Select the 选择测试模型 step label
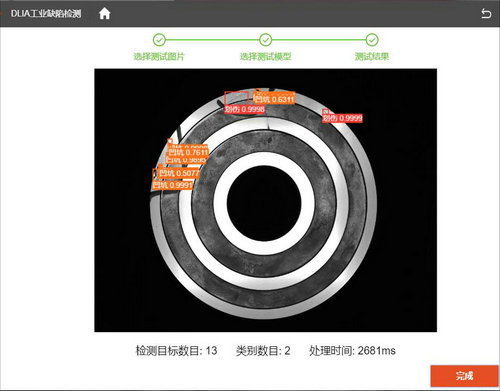The width and height of the screenshot is (500, 391). [x=265, y=56]
